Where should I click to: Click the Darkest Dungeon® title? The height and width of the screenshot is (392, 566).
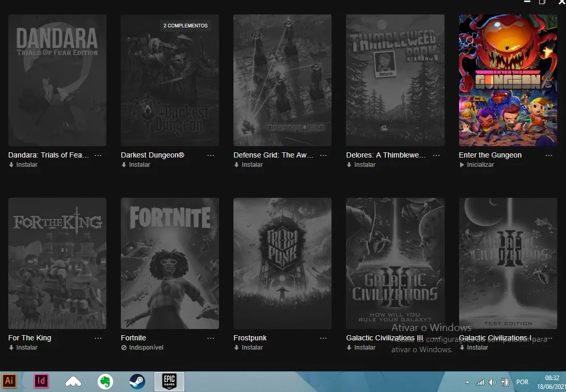(152, 155)
